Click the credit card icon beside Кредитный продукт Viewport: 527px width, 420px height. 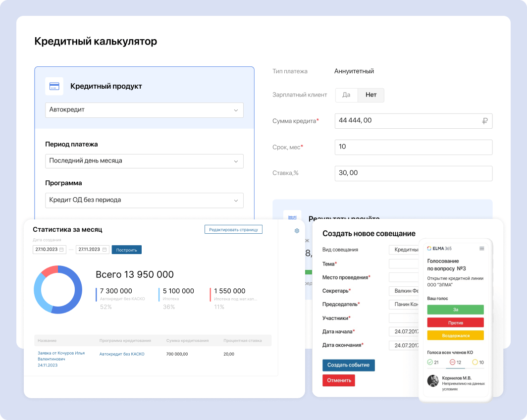pos(54,86)
